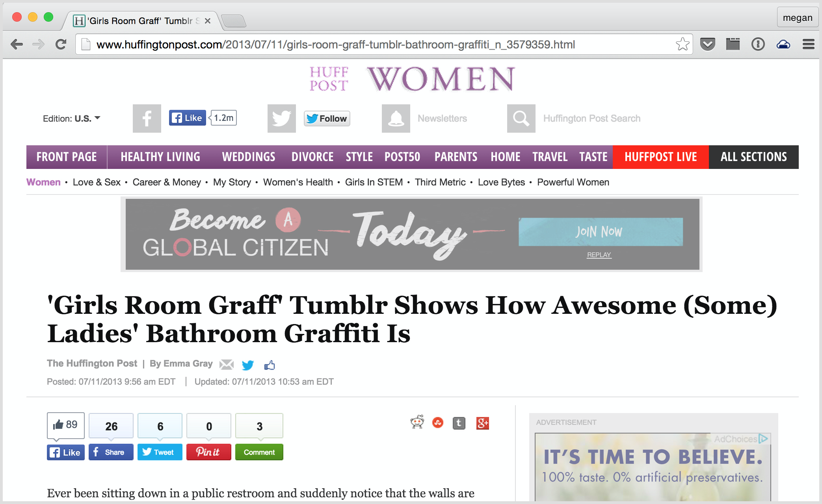822x504 pixels.
Task: Close the 'Girls Room Graff' tab
Action: tap(208, 21)
